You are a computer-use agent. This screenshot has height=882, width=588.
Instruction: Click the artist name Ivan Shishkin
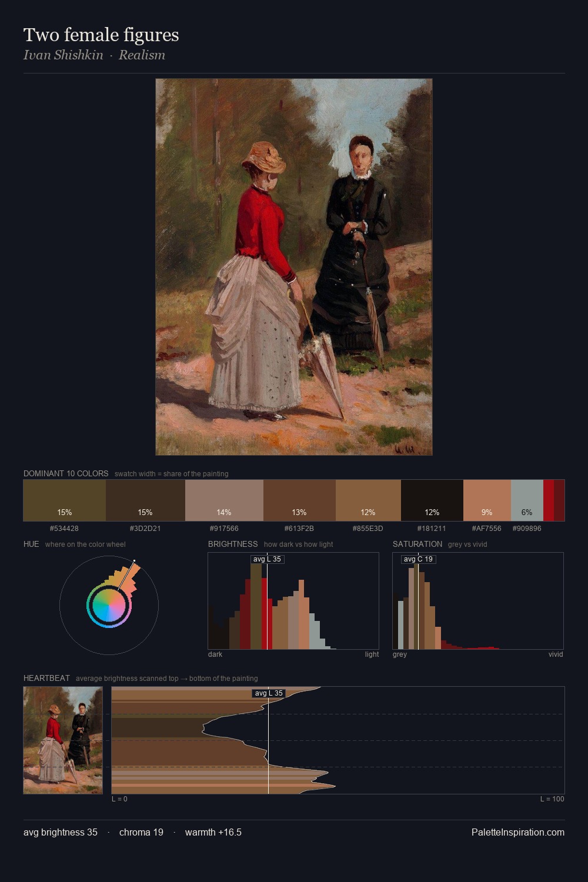63,55
